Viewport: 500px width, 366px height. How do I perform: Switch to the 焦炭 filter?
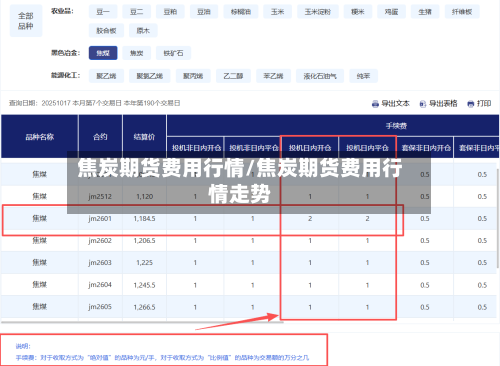coord(136,53)
